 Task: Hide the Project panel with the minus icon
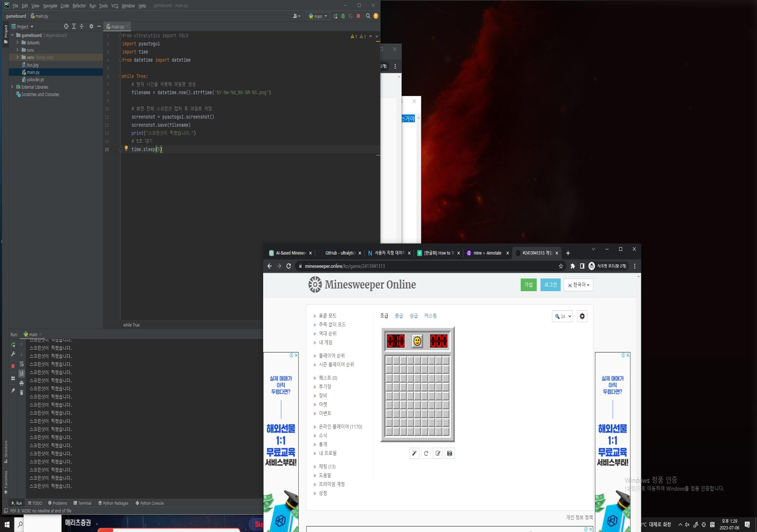click(x=99, y=27)
